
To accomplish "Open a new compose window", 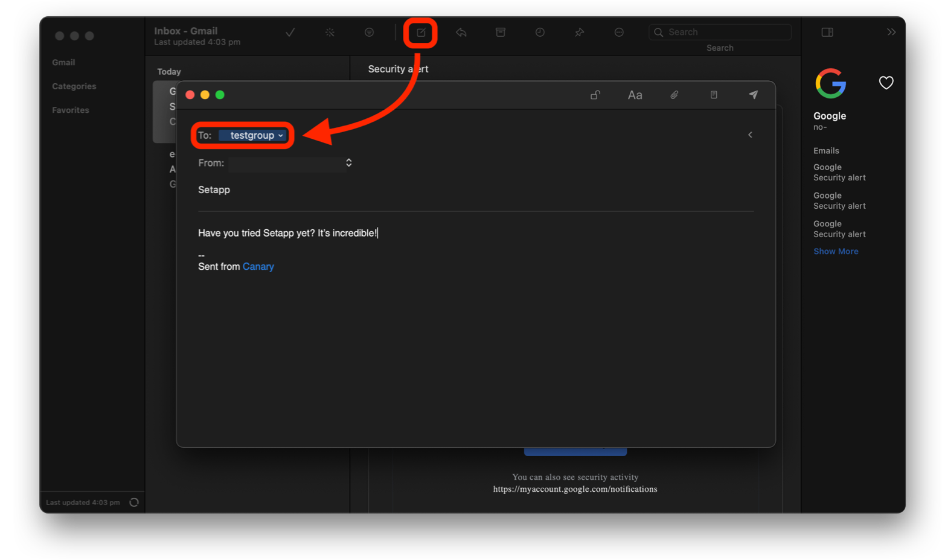I will point(420,32).
